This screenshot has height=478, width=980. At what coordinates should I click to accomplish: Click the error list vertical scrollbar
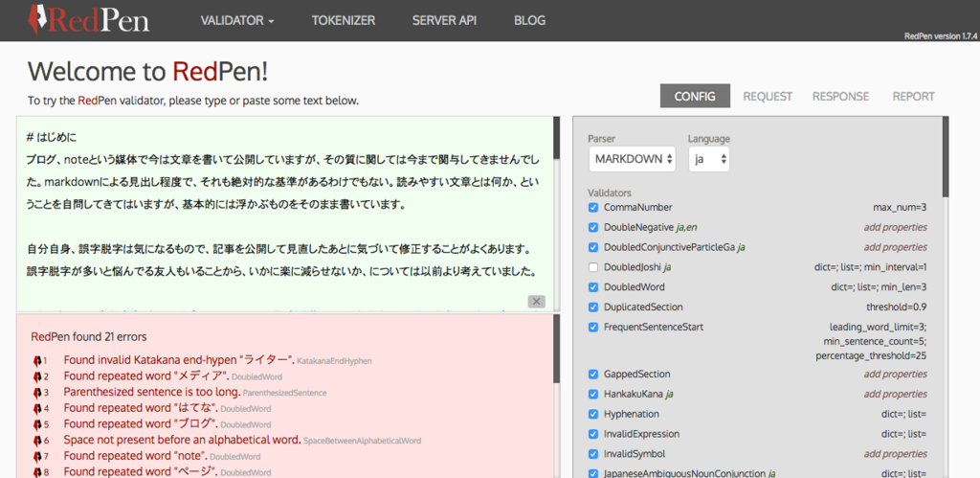pos(557,349)
